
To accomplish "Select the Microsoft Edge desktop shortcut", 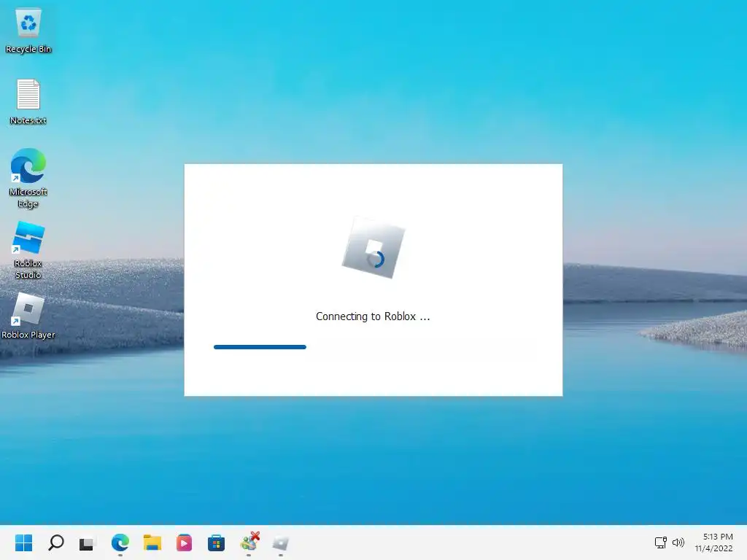I will (x=28, y=178).
